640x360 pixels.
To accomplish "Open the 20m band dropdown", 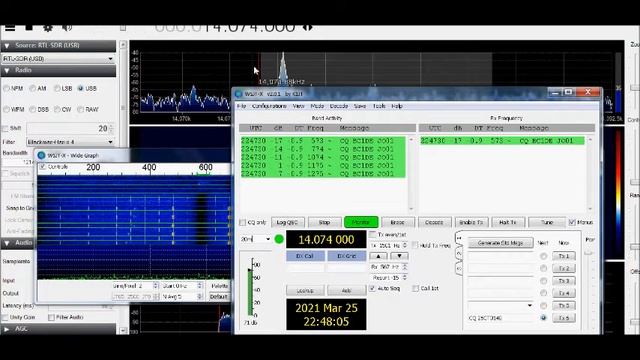I will pos(256,239).
